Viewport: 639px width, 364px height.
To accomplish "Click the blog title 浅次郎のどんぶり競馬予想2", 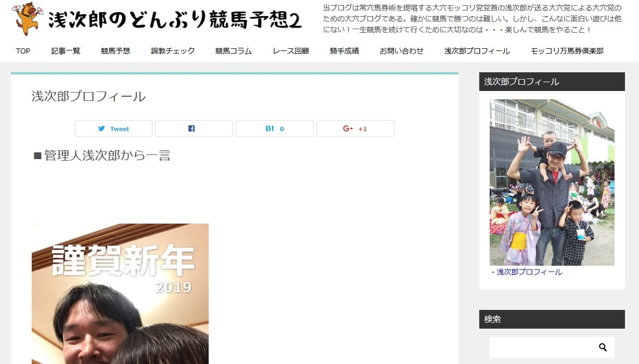I will click(x=174, y=20).
